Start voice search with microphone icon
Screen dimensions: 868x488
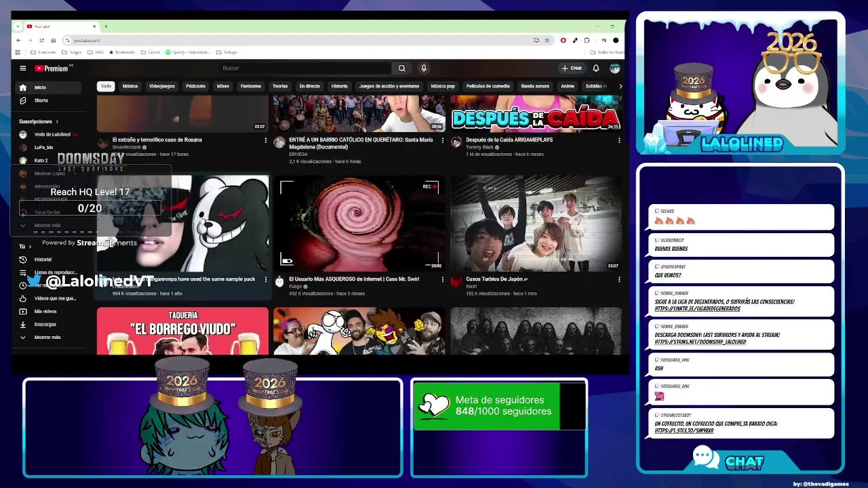point(424,68)
